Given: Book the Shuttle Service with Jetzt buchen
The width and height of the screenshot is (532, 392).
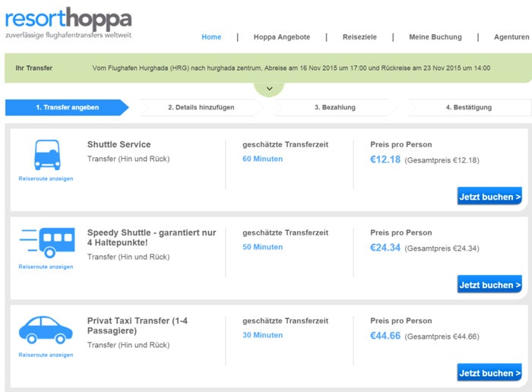Looking at the screenshot, I should point(489,196).
